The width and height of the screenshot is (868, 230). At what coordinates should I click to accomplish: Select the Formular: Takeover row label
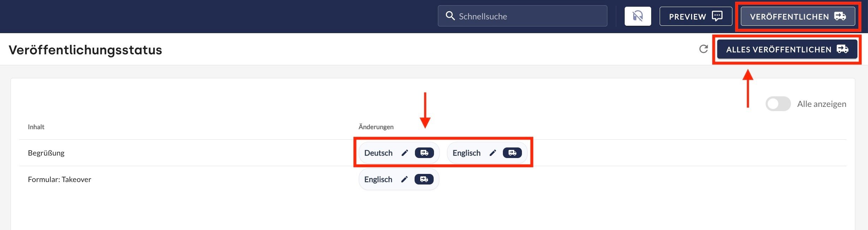click(x=59, y=179)
